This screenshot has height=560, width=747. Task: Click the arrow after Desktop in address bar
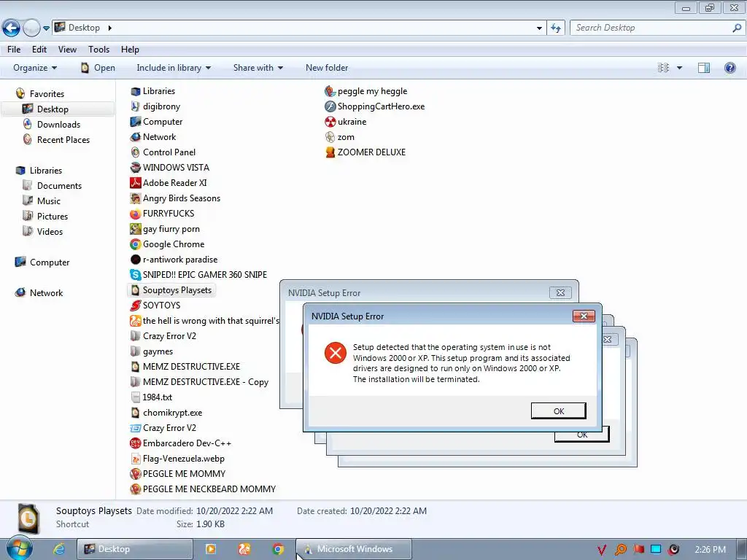point(110,28)
